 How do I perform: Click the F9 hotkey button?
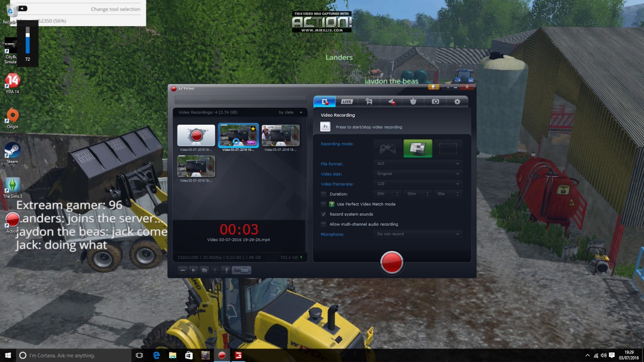(x=325, y=127)
